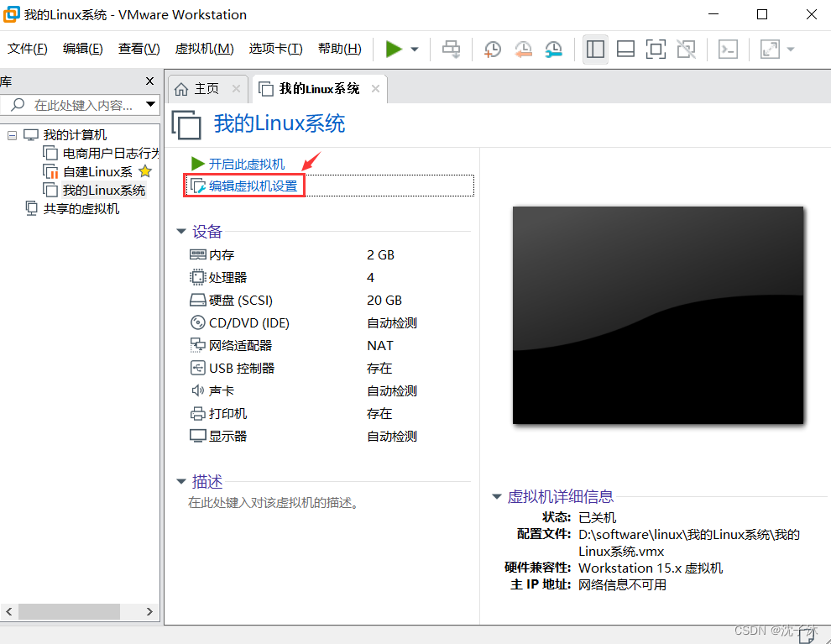Close the 主页 tab
Viewport: 831px width, 644px height.
coord(237,88)
